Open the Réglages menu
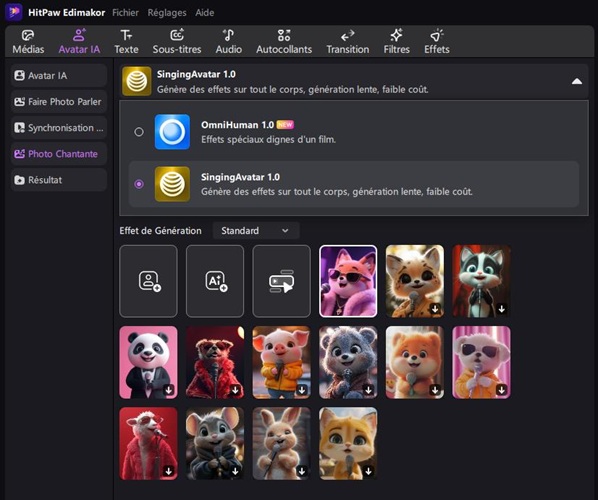Image resolution: width=598 pixels, height=500 pixels. point(167,13)
